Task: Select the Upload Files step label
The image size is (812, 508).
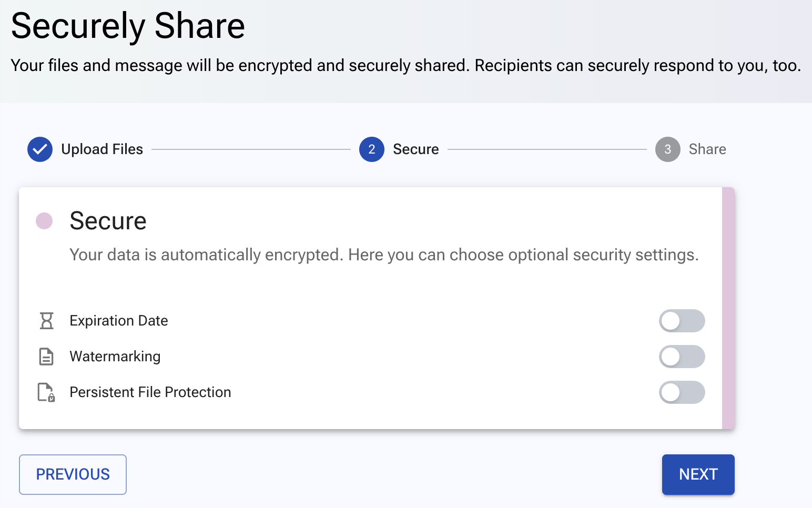Action: coord(102,149)
